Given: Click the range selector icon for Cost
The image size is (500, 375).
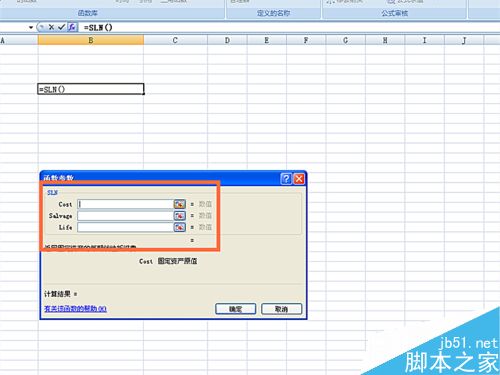Looking at the screenshot, I should click(180, 204).
